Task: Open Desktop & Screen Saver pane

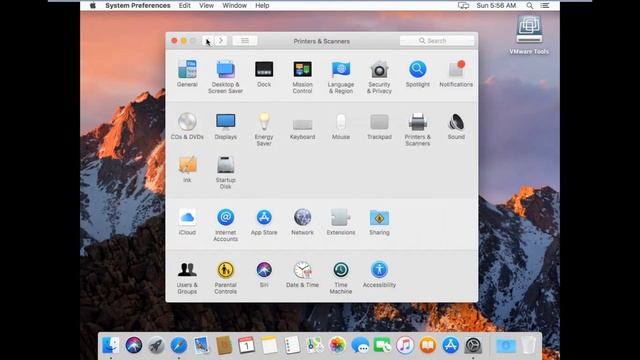Action: [x=225, y=77]
